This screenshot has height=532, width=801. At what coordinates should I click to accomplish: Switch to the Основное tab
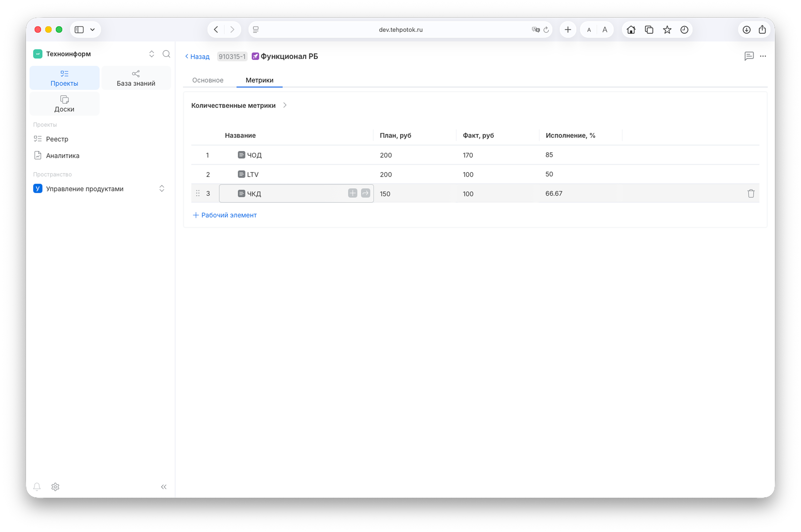pos(208,80)
